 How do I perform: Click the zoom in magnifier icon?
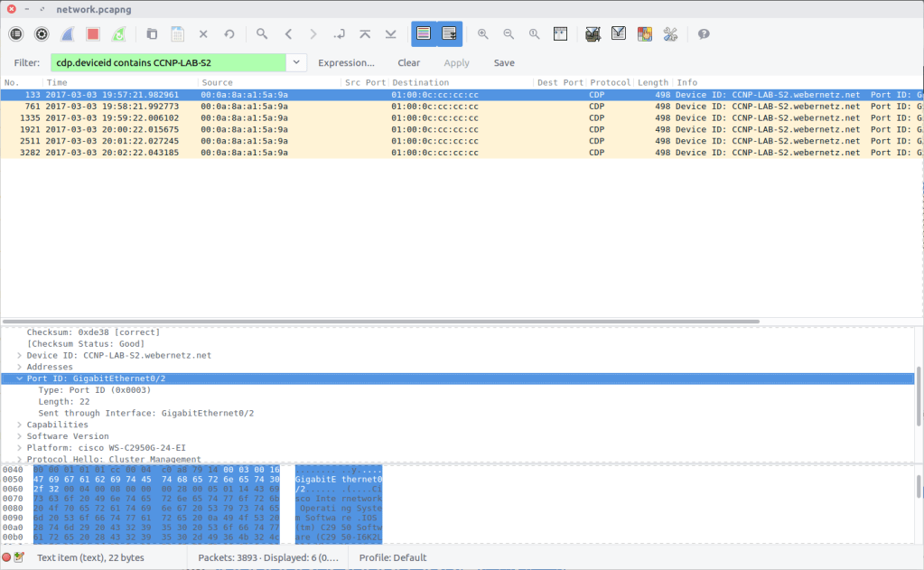tap(483, 34)
